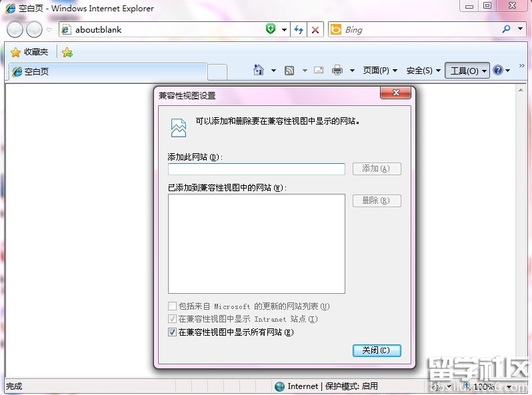
Task: Click the 添加此网站 text input field
Action: click(x=256, y=169)
